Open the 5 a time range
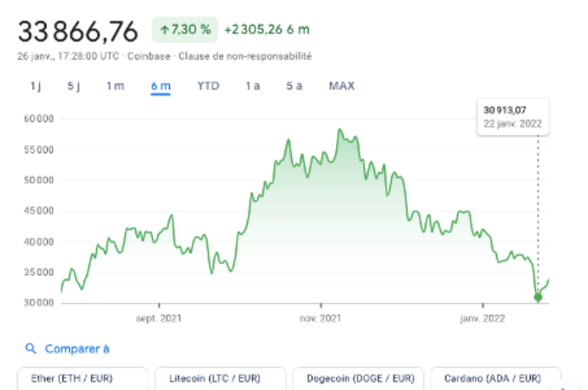588x390 pixels. coord(294,86)
